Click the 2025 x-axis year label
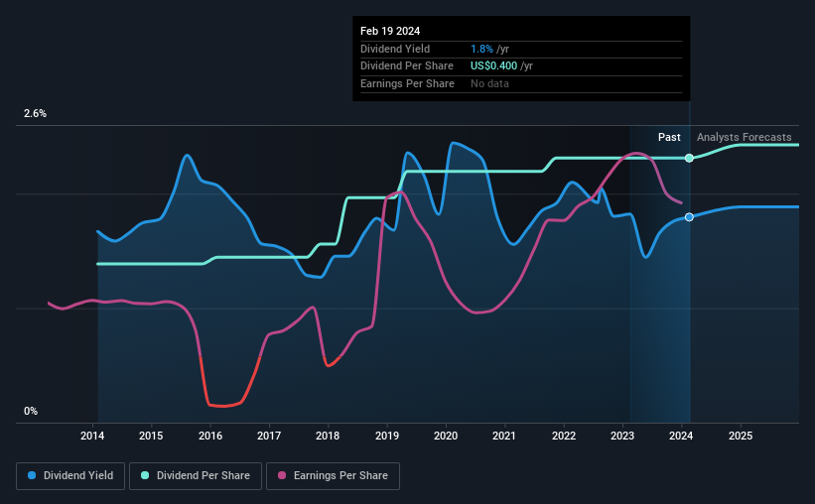815x504 pixels. tap(741, 436)
